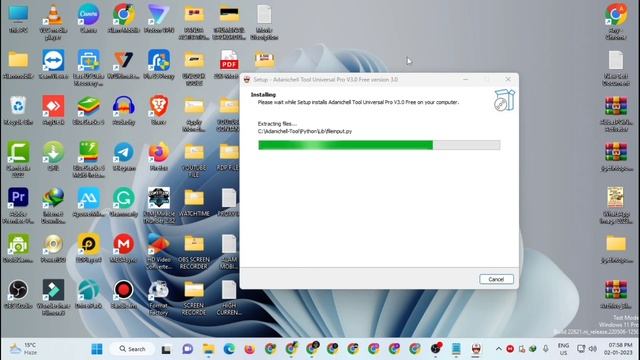Cancel the Adanichell Tool installation

[496, 279]
